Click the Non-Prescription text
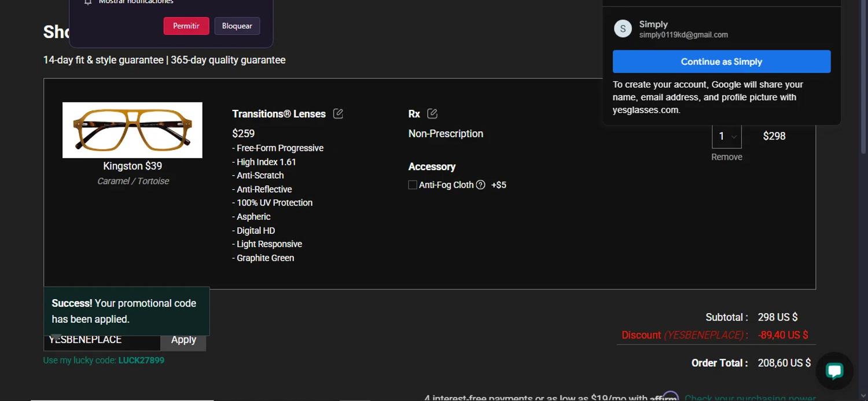This screenshot has height=401, width=868. (446, 134)
